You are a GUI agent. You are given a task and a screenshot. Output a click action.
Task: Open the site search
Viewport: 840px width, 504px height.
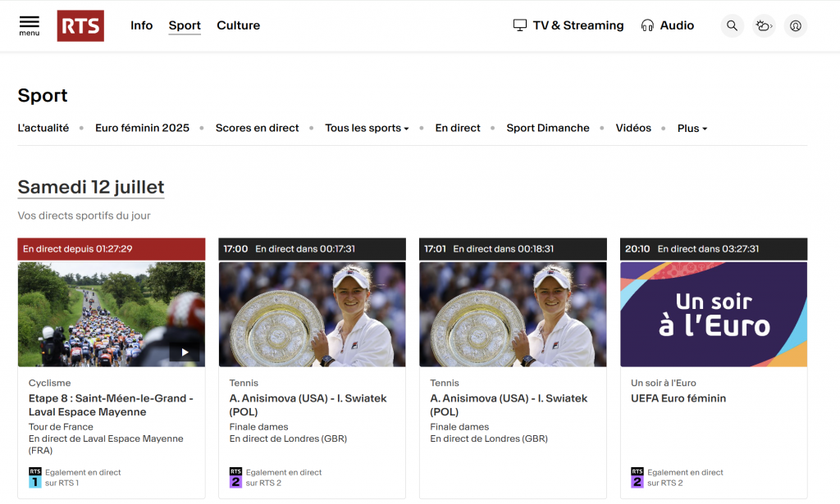point(732,25)
